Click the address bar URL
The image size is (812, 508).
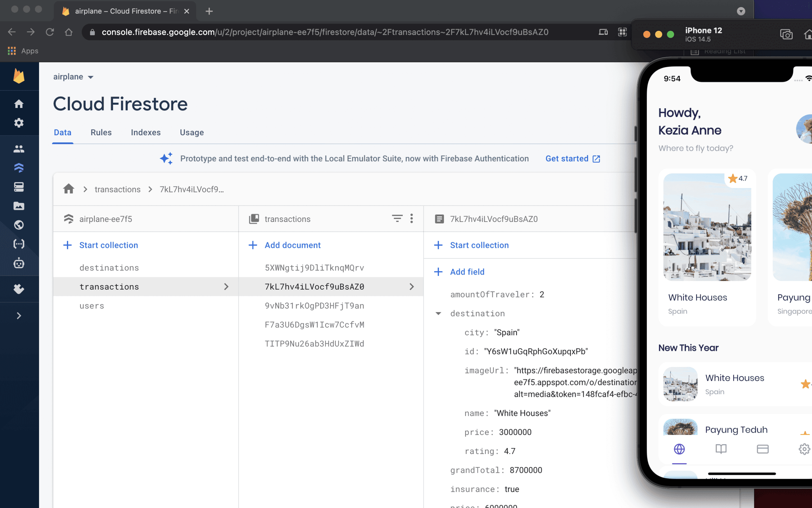point(325,32)
